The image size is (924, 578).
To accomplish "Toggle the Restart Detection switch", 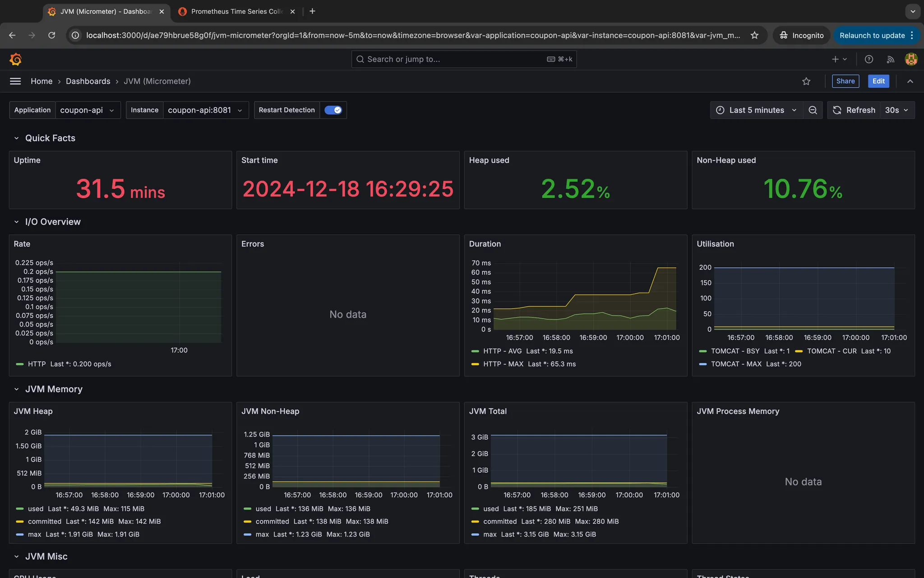I will 333,110.
